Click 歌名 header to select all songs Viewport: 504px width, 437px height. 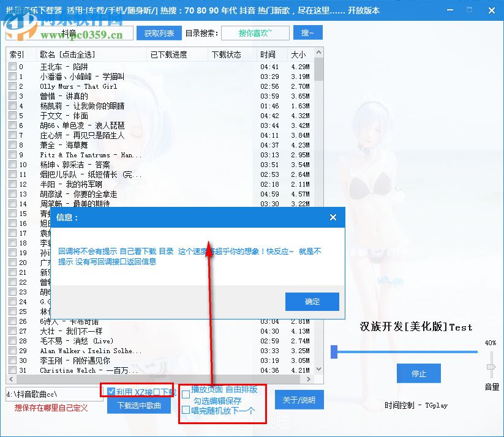click(x=67, y=54)
